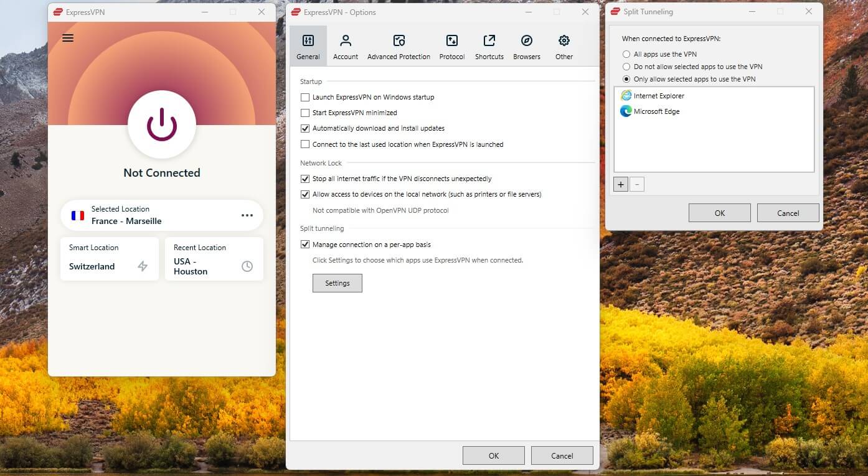
Task: Select the Internet Explorer list row
Action: 714,96
